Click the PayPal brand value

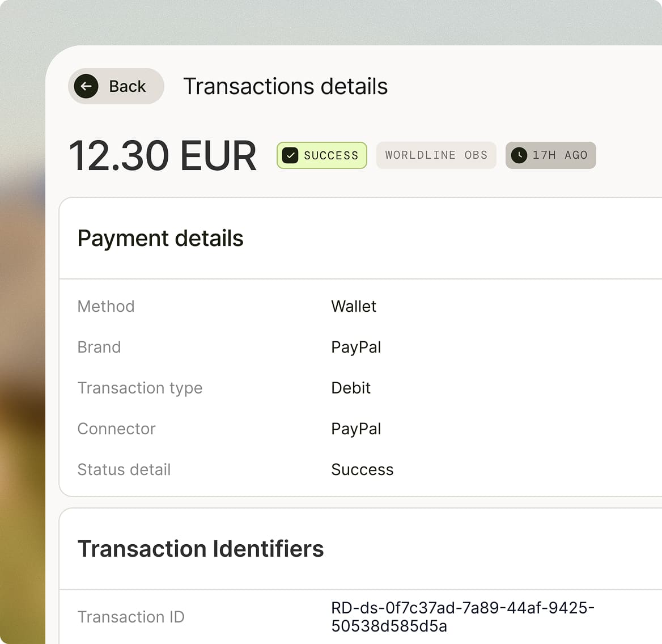coord(356,347)
